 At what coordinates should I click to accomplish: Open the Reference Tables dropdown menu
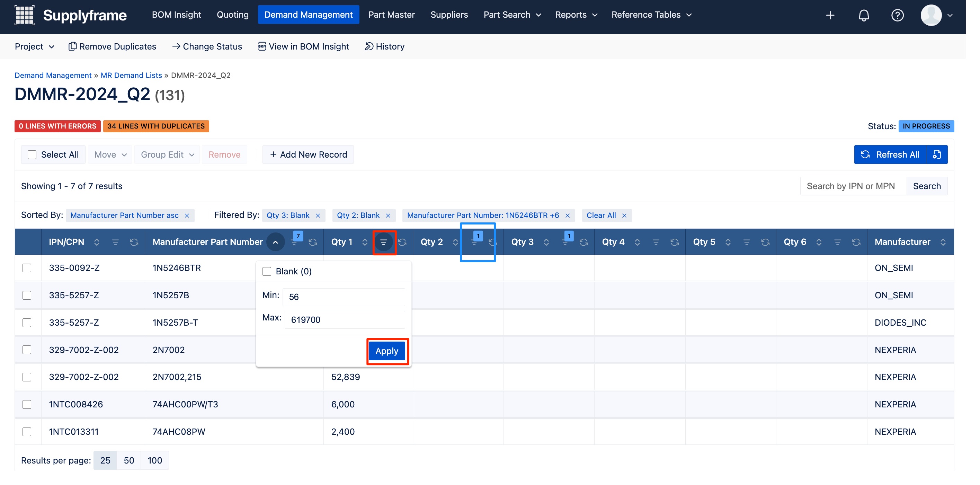click(651, 15)
